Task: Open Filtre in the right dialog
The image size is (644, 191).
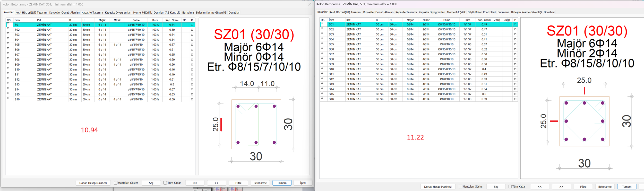Action: click(x=583, y=187)
